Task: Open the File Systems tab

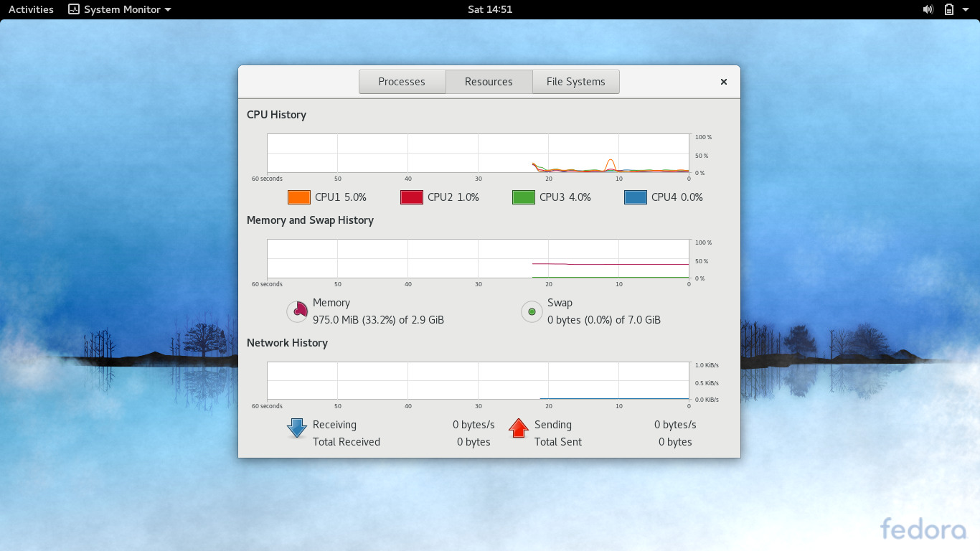Action: (x=575, y=81)
